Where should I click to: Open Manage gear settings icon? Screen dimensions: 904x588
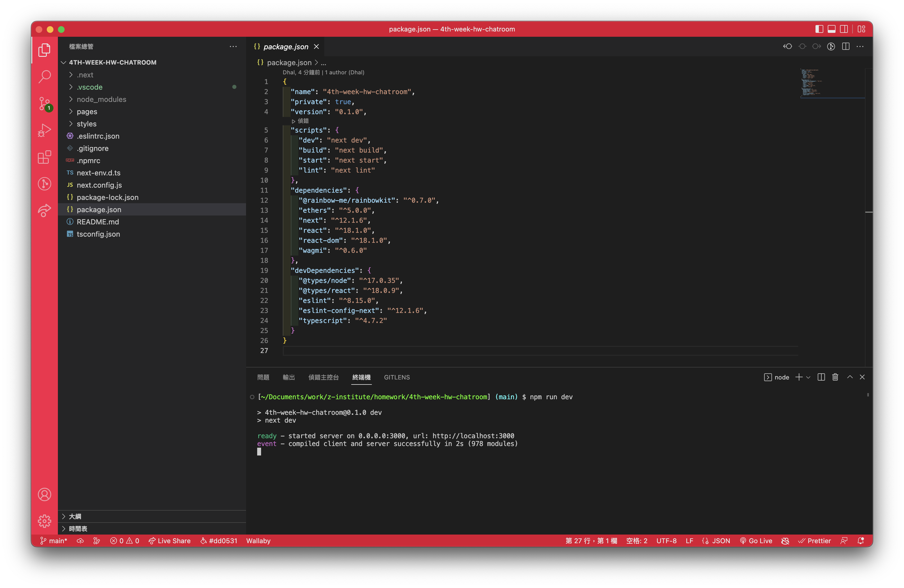tap(45, 521)
